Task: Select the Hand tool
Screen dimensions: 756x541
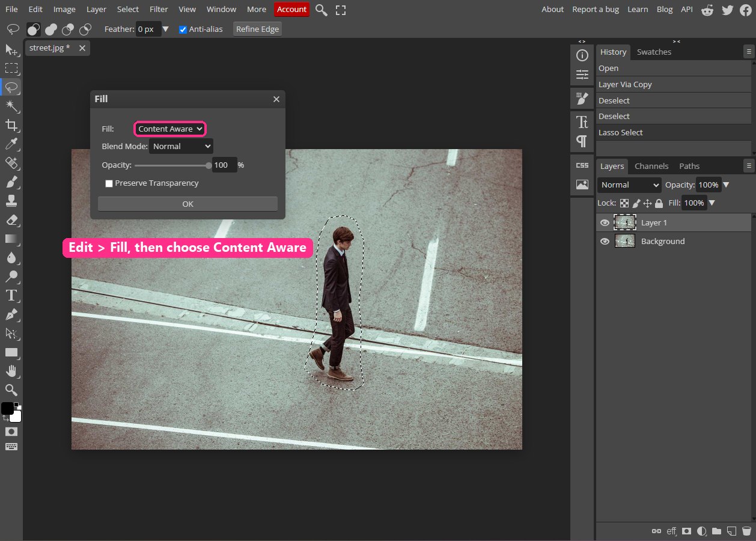Action: point(11,371)
